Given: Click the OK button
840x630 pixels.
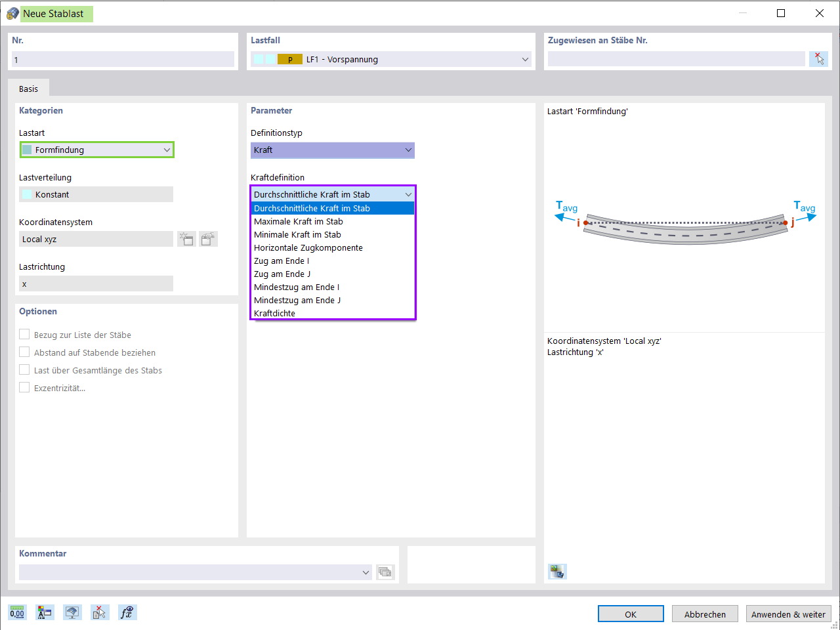Looking at the screenshot, I should click(x=631, y=614).
